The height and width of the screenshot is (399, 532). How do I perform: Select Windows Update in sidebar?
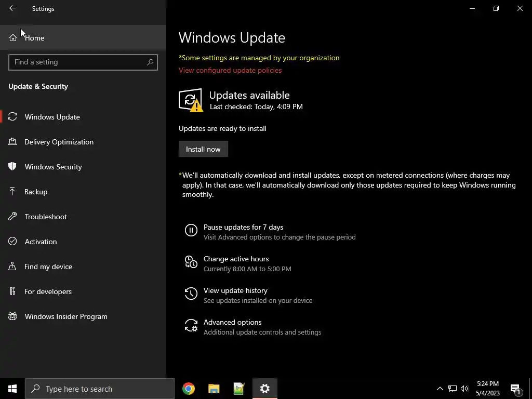[x=83, y=117]
